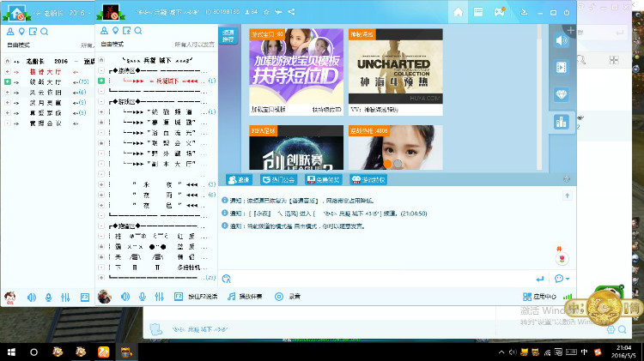Open the FIFA足球 创联赛 card
Screen dimensions: 644x361
pyautogui.click(x=296, y=147)
